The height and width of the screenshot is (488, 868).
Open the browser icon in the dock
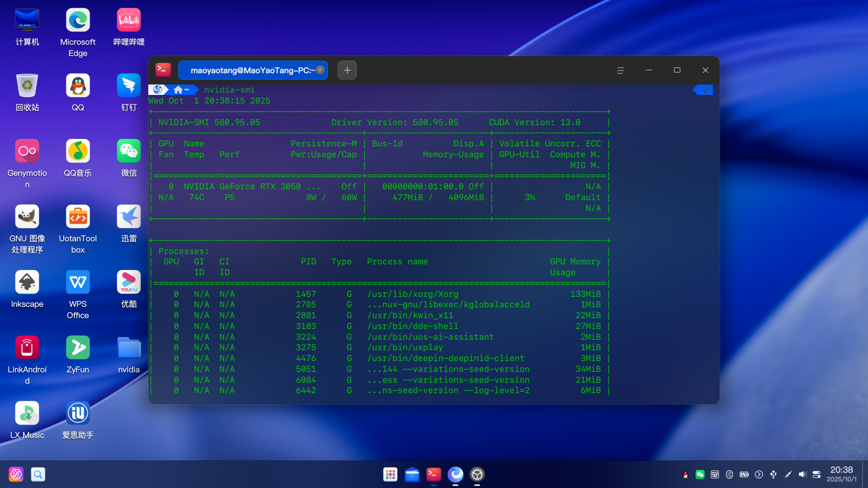(x=455, y=474)
